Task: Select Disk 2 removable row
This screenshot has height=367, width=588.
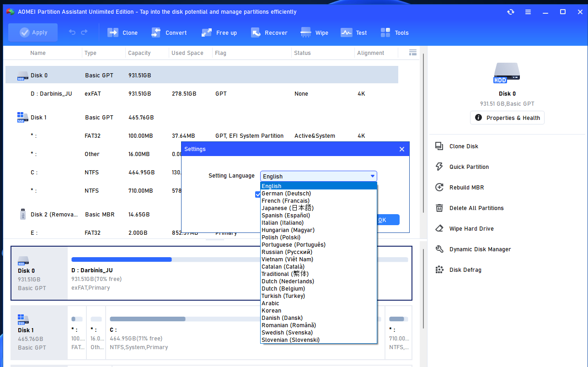Action: pyautogui.click(x=93, y=214)
